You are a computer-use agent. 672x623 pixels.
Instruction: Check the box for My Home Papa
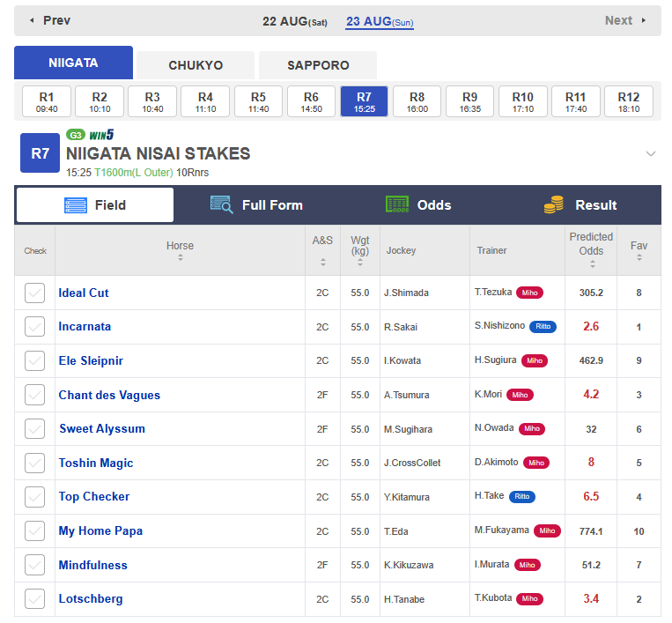pos(34,530)
